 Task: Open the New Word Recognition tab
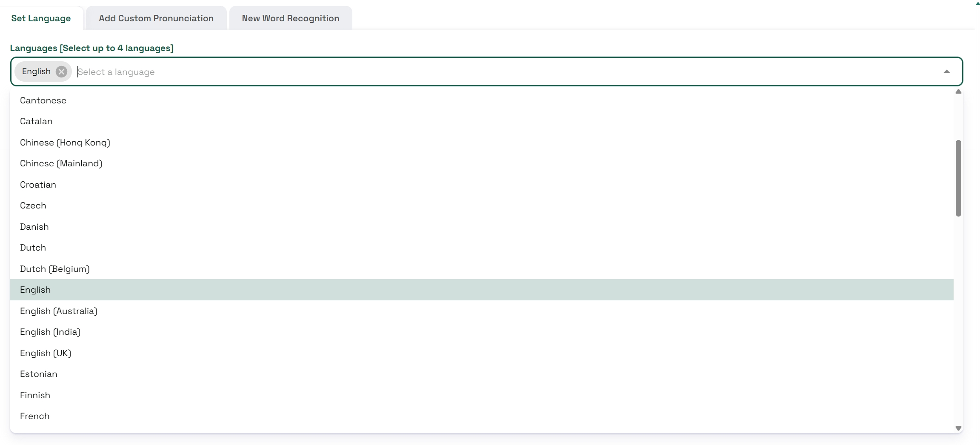pos(290,18)
